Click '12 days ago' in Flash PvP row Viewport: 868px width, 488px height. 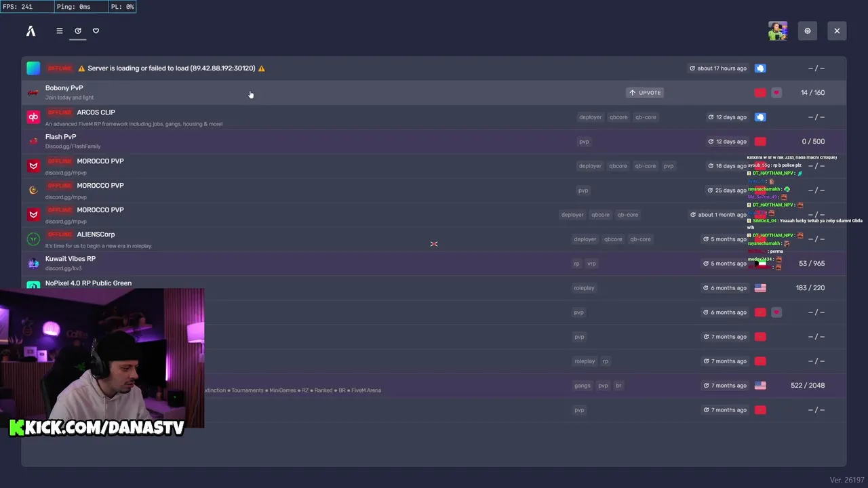(727, 142)
